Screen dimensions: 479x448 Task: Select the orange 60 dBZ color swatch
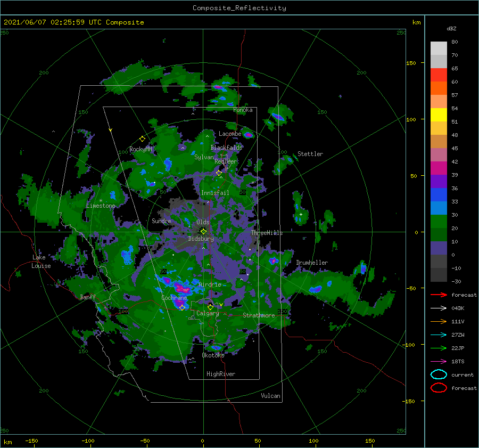439,88
